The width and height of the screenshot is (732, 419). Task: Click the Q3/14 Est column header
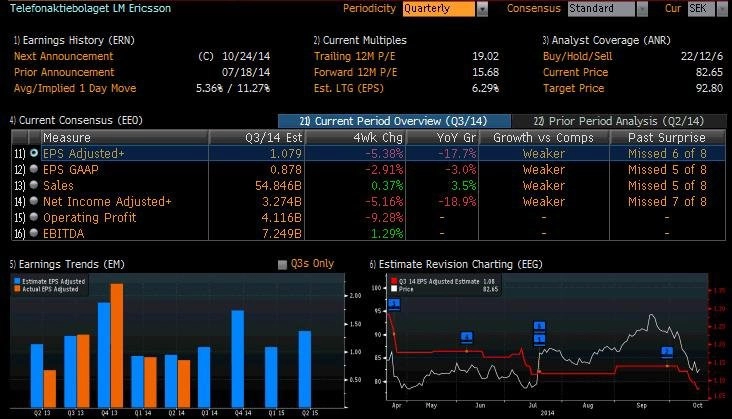pos(257,138)
